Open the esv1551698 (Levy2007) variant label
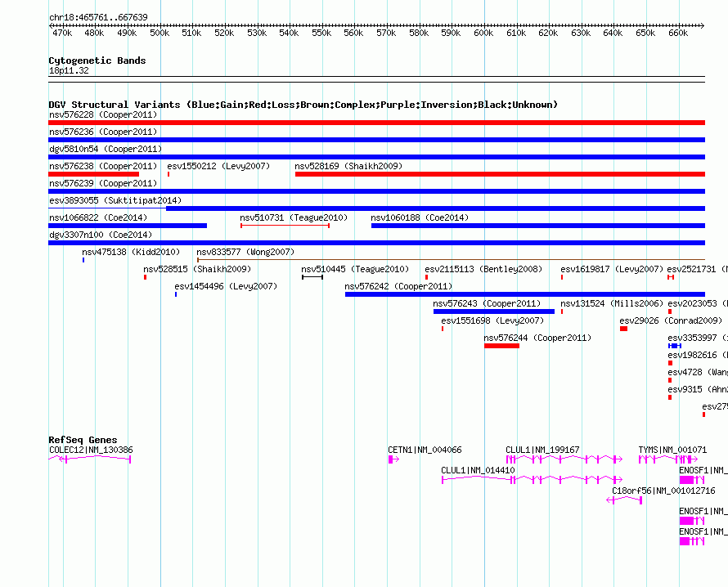 (492, 320)
